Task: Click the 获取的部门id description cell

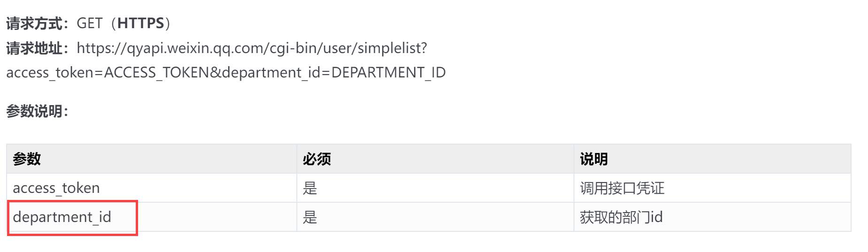Action: [x=621, y=217]
